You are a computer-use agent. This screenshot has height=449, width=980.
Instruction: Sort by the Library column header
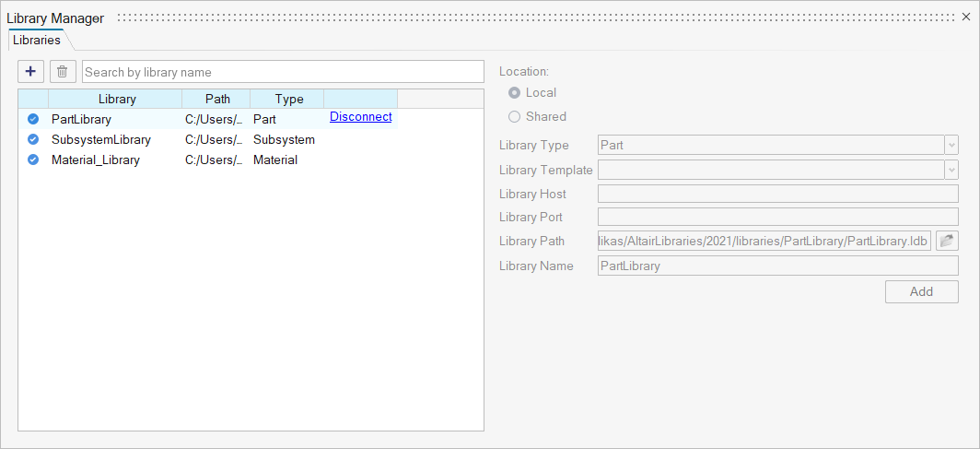tap(116, 100)
